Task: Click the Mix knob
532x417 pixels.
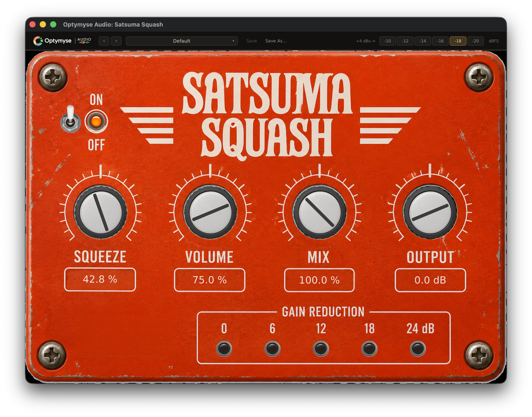Action: tap(320, 212)
